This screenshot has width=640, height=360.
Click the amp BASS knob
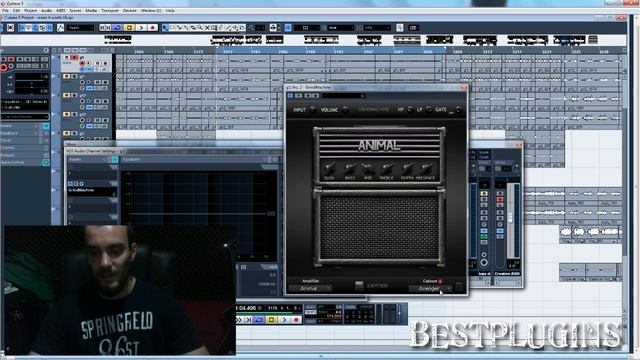click(349, 169)
